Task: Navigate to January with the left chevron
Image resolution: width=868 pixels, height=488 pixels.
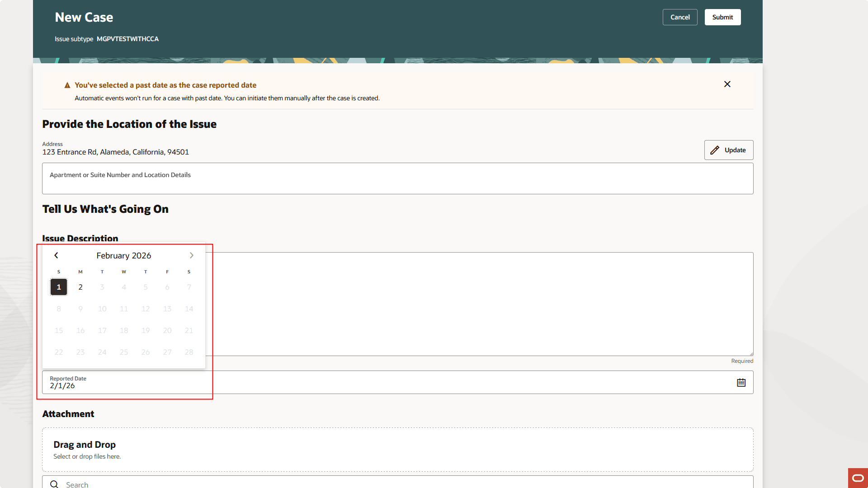Action: [56, 255]
